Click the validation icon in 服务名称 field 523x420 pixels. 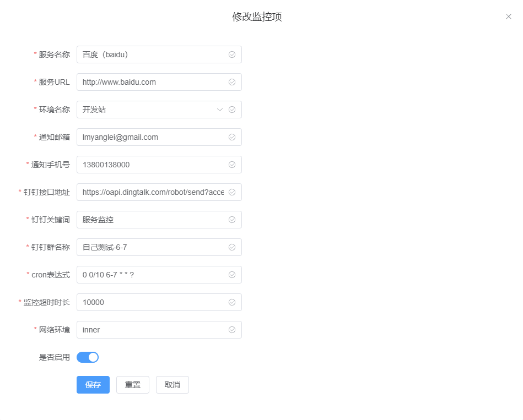pyautogui.click(x=233, y=54)
